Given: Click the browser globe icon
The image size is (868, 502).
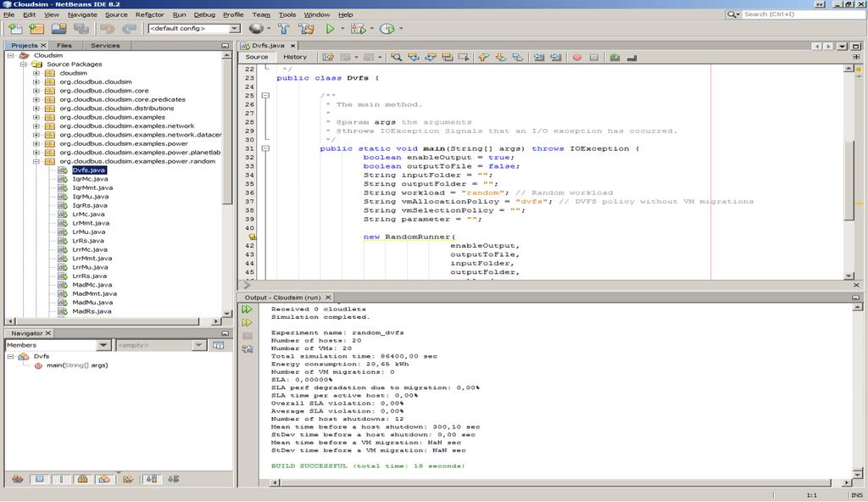Looking at the screenshot, I should [256, 28].
